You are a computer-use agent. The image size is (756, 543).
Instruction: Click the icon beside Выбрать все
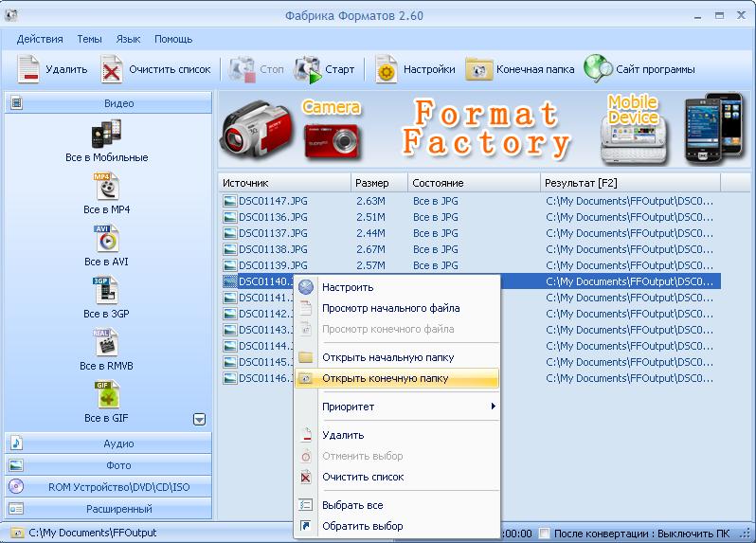tap(306, 505)
